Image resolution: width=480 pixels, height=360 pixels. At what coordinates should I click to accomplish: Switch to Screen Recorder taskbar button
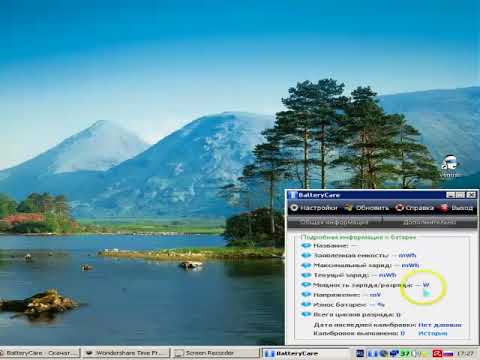click(x=215, y=353)
